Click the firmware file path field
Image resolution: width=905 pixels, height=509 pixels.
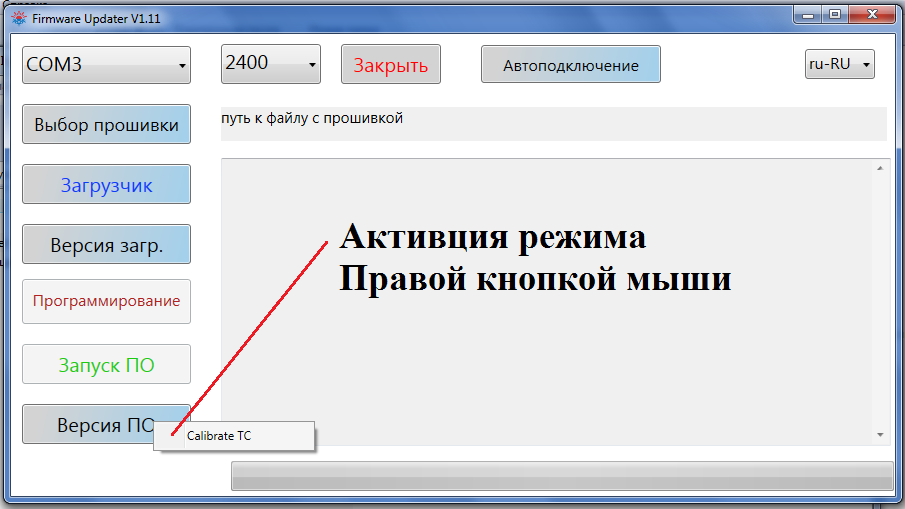pos(554,123)
